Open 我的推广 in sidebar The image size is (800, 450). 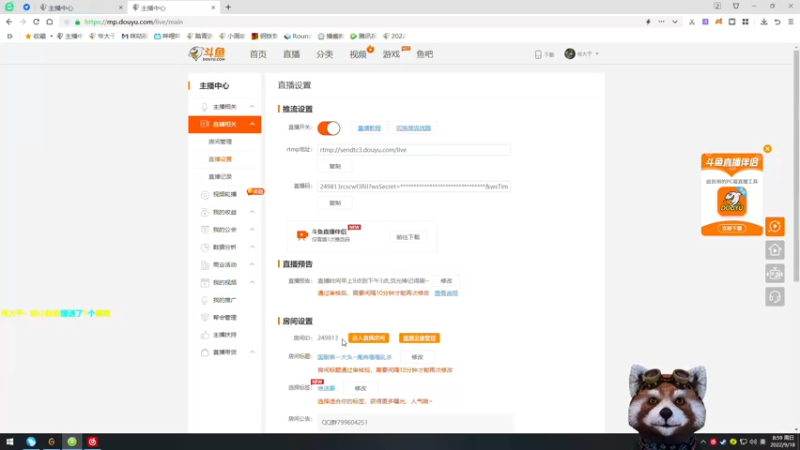pyautogui.click(x=224, y=300)
